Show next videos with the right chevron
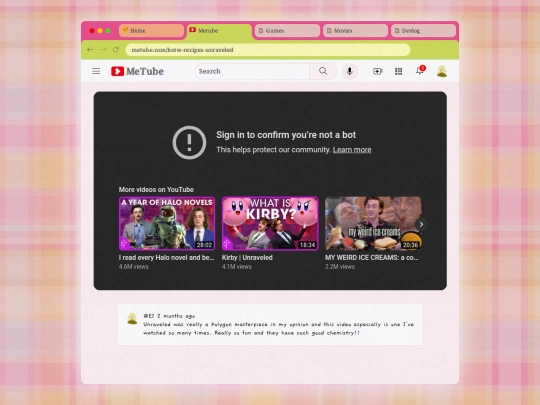 point(421,224)
